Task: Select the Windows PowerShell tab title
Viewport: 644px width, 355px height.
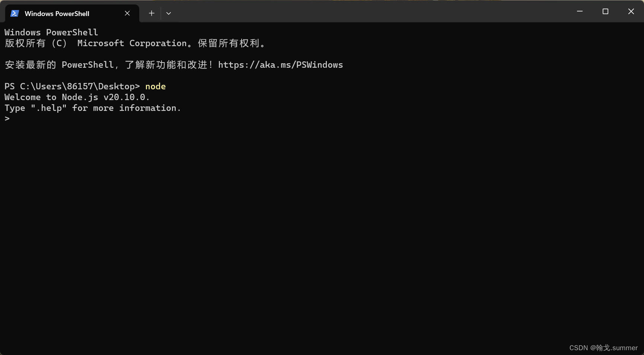Action: pyautogui.click(x=57, y=14)
